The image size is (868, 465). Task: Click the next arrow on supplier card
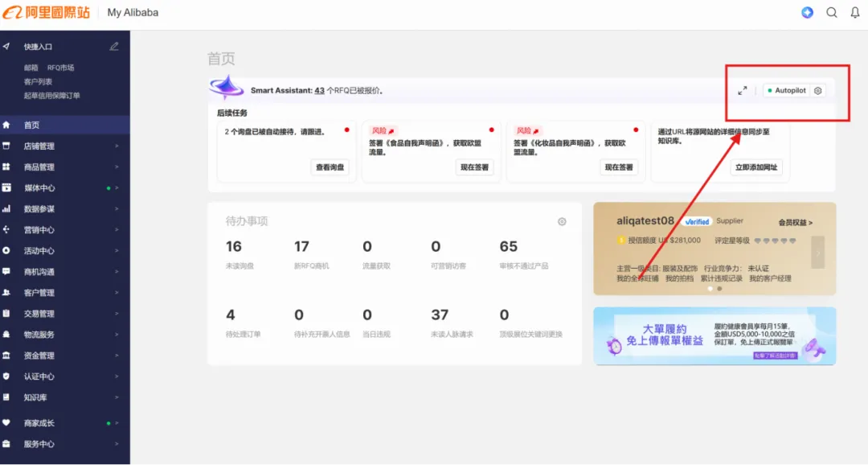tap(817, 252)
